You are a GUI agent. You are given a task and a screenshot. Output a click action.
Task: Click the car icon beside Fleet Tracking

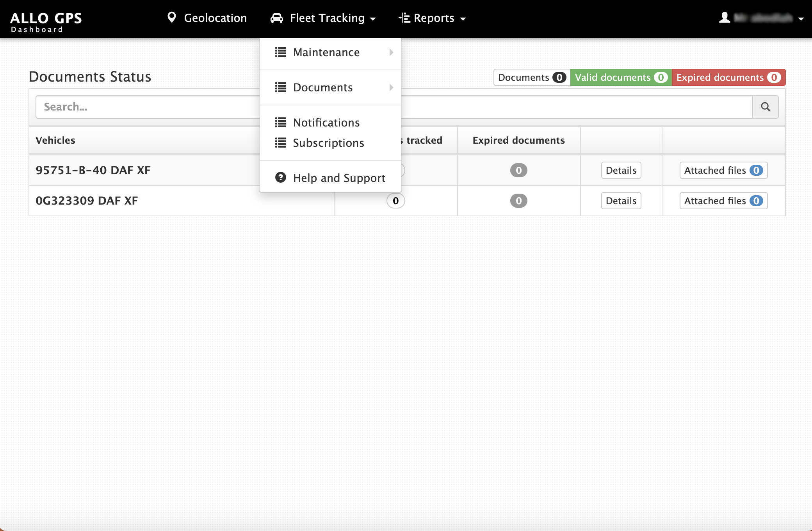click(x=277, y=18)
